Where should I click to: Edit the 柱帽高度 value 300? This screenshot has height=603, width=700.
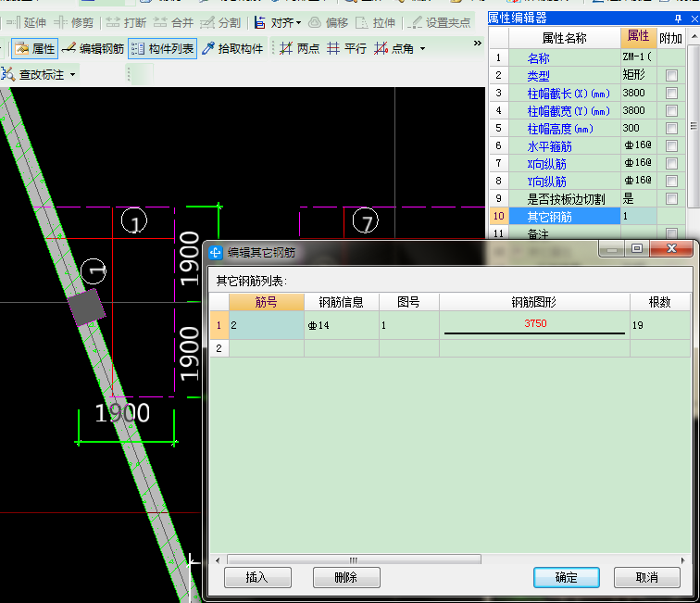click(x=638, y=128)
